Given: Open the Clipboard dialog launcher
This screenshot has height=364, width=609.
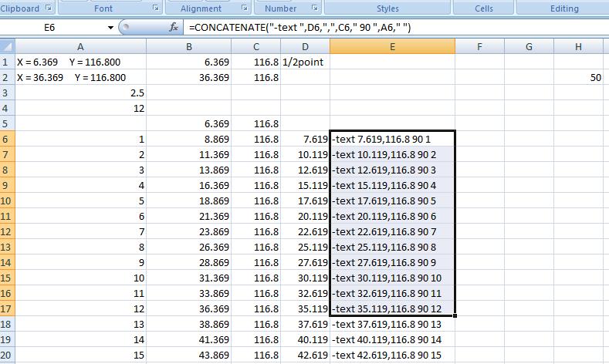Looking at the screenshot, I should coord(49,8).
